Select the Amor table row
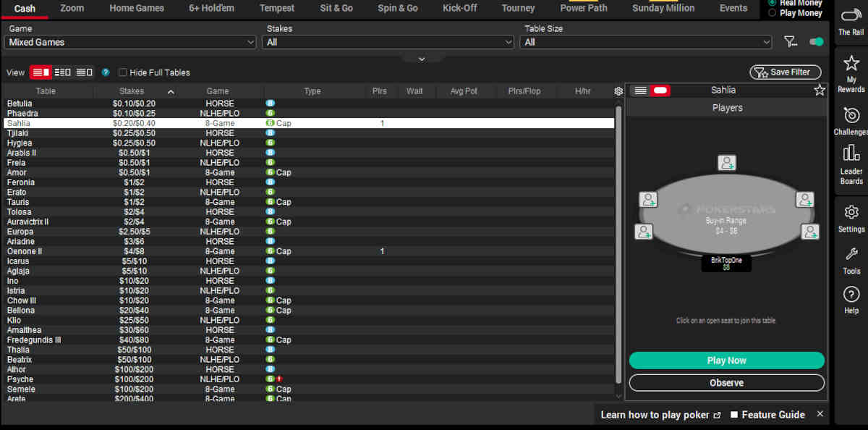Image resolution: width=868 pixels, height=430 pixels. click(x=309, y=172)
